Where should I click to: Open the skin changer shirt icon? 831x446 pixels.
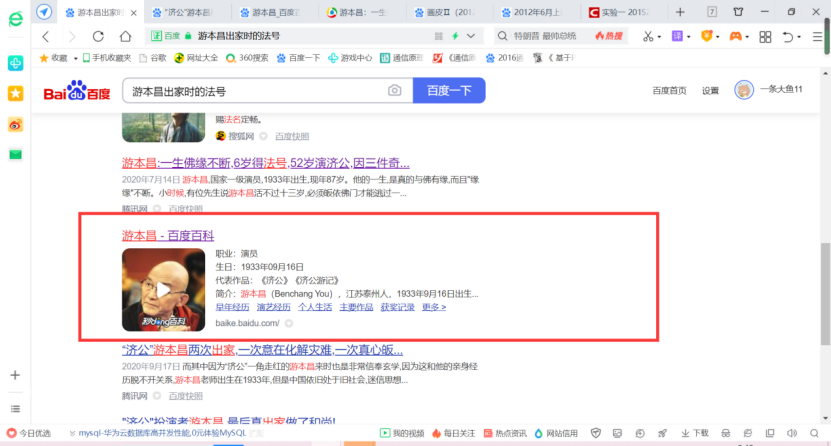click(x=738, y=12)
